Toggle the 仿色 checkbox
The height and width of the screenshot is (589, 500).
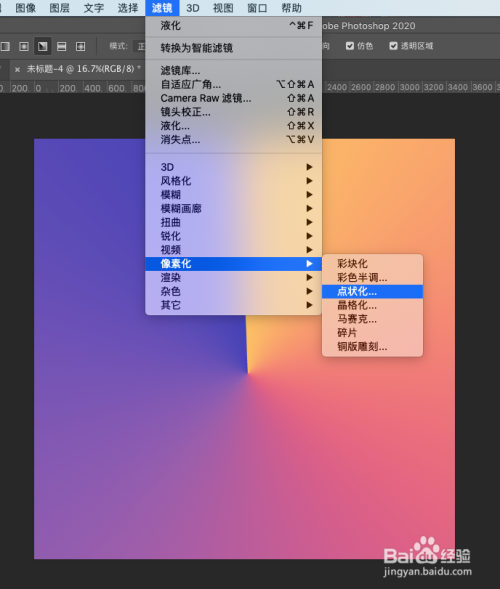click(350, 46)
